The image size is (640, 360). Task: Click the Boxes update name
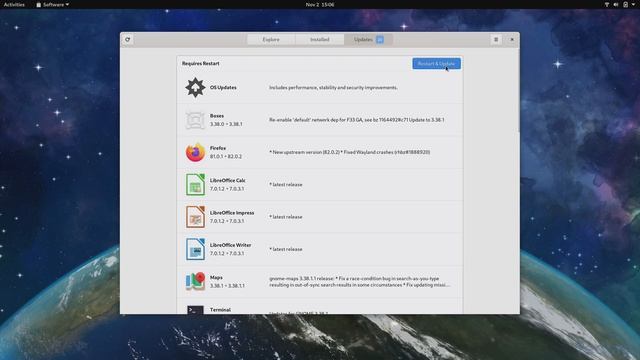(217, 116)
